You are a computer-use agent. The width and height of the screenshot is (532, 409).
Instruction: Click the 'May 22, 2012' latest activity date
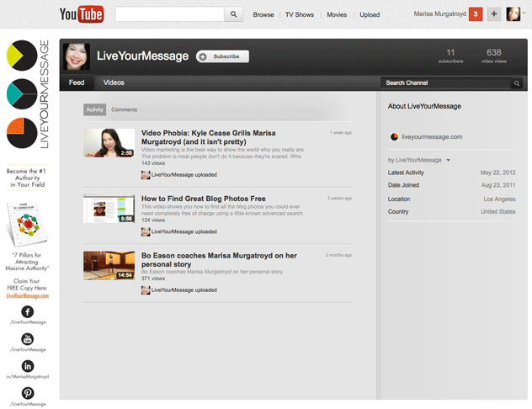(497, 173)
